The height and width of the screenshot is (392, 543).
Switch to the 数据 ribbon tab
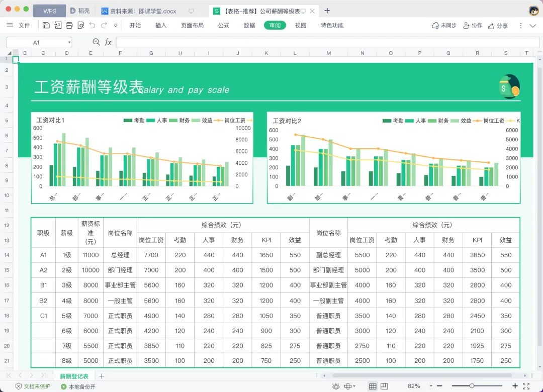(249, 25)
